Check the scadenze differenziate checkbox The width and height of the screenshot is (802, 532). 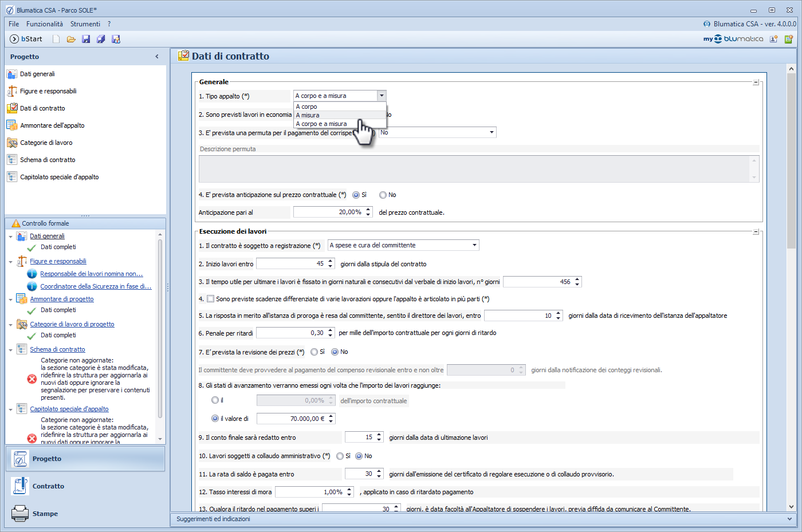click(211, 299)
